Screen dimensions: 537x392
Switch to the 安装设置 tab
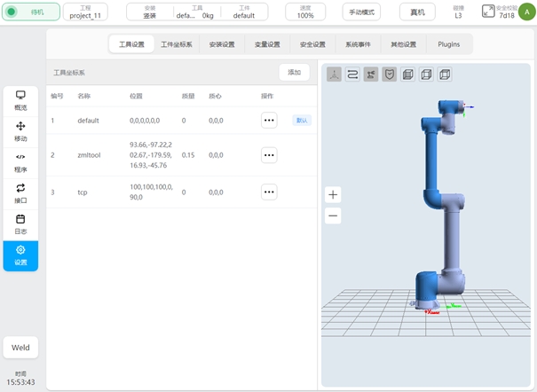(x=222, y=44)
